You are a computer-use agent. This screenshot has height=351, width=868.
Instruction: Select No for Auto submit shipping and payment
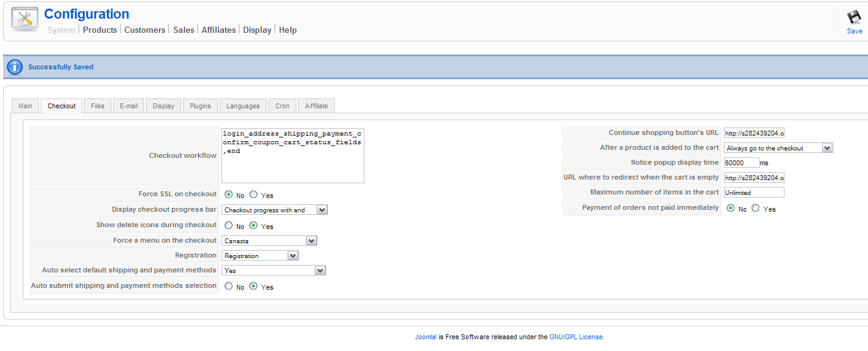229,286
